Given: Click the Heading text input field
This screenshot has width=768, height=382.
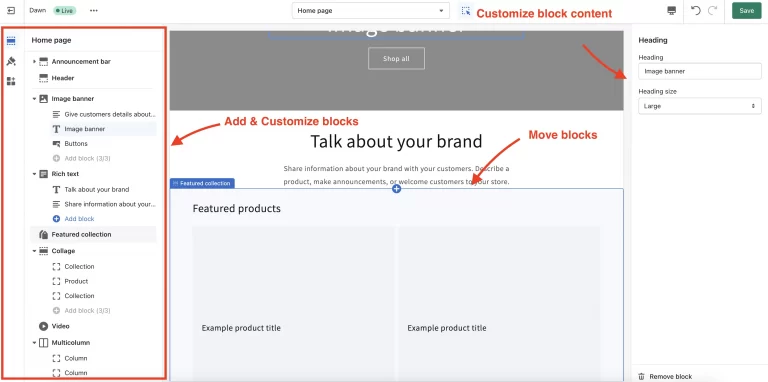Looking at the screenshot, I should pyautogui.click(x=699, y=72).
